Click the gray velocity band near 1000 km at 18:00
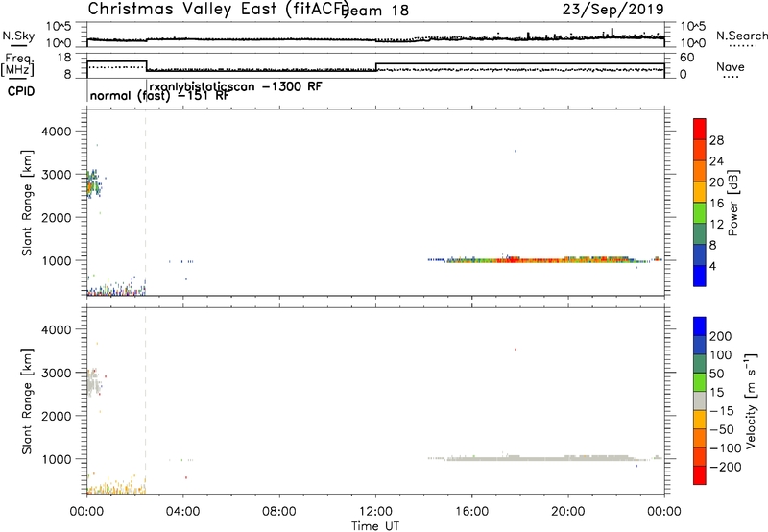Viewport: 768px width, 532px height. coord(519,458)
